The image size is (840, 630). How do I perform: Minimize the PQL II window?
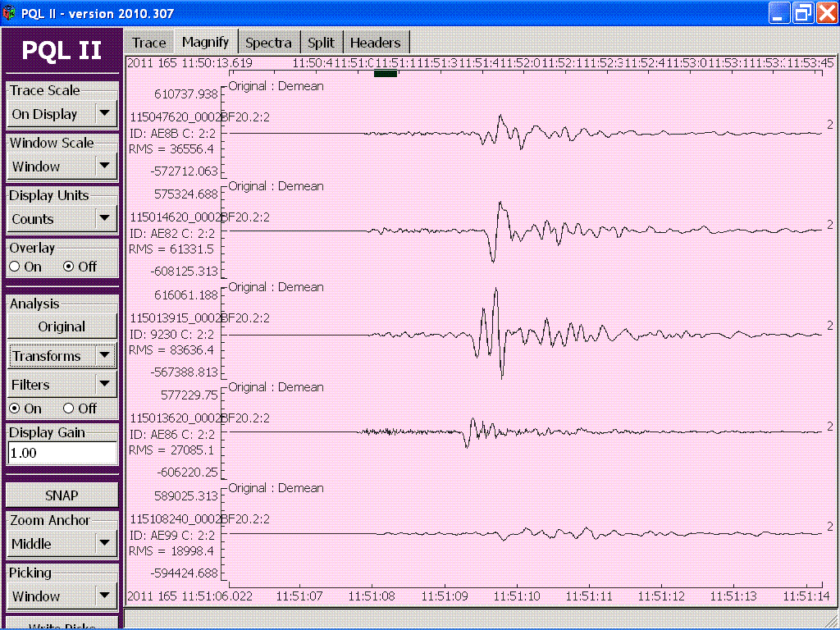pos(779,13)
